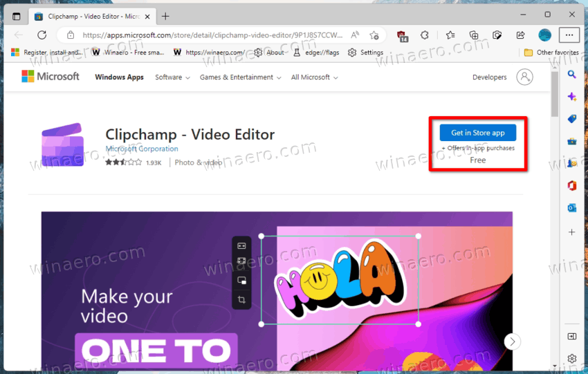
Task: Refresh the current page
Action: click(x=42, y=35)
